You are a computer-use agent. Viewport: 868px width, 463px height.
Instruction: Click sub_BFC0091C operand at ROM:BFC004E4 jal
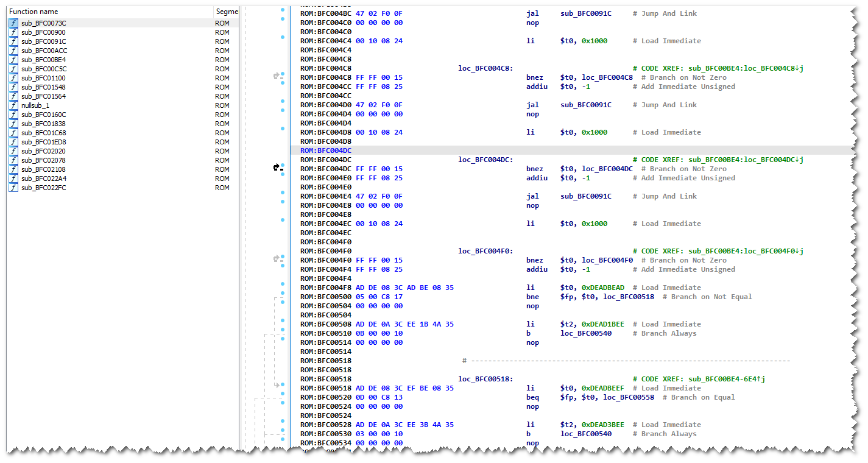[586, 196]
